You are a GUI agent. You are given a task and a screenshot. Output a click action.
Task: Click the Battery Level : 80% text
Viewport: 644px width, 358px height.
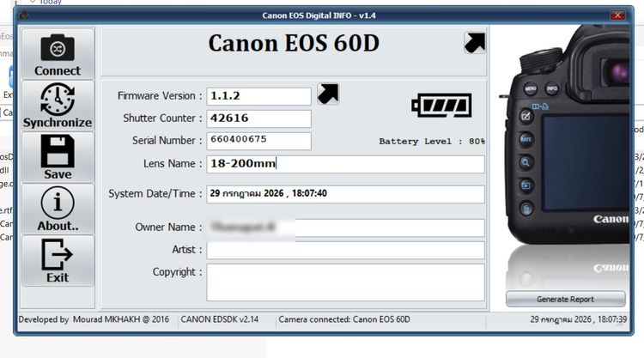pos(432,142)
